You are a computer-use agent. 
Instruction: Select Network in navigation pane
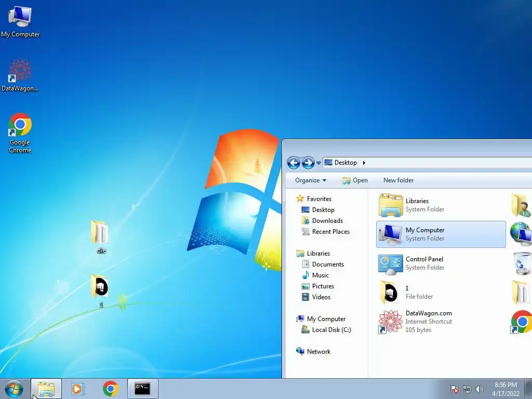(x=313, y=352)
